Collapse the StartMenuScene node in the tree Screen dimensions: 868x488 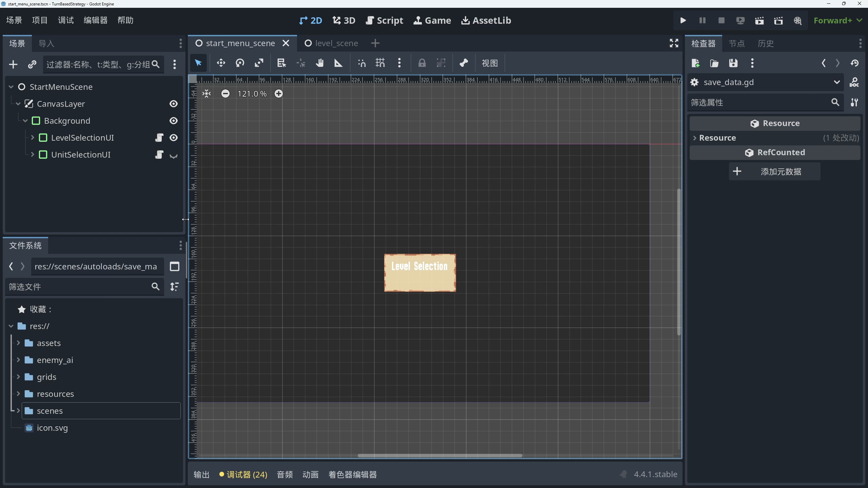coord(11,86)
